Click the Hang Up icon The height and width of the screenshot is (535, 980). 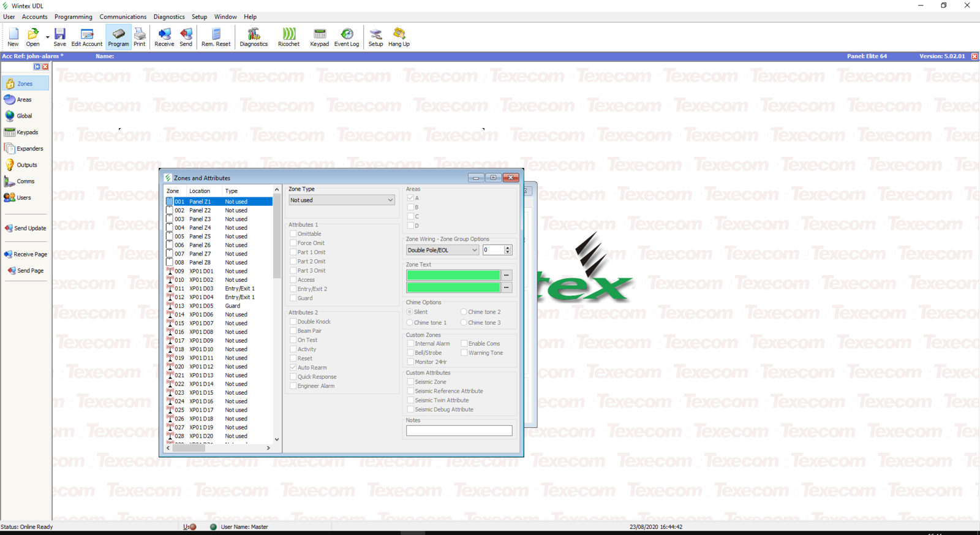tap(399, 37)
